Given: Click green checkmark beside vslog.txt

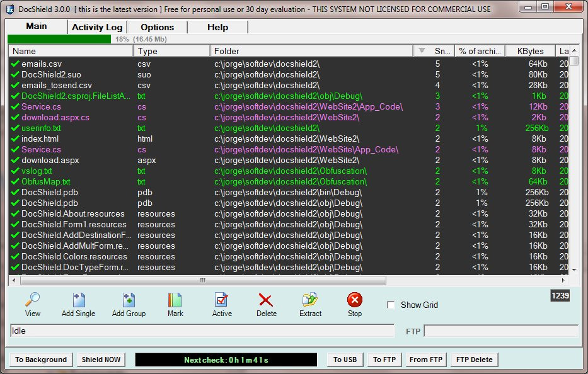Looking at the screenshot, I should pos(15,171).
